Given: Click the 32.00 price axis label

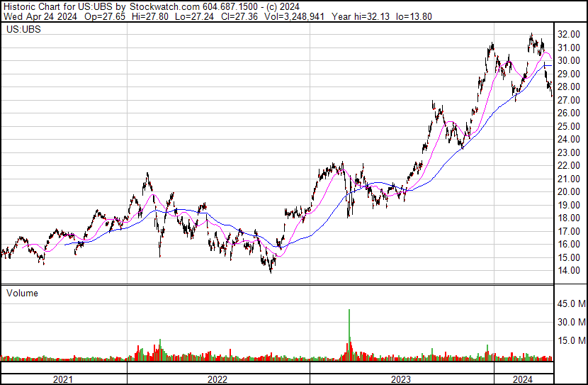Looking at the screenshot, I should point(570,34).
